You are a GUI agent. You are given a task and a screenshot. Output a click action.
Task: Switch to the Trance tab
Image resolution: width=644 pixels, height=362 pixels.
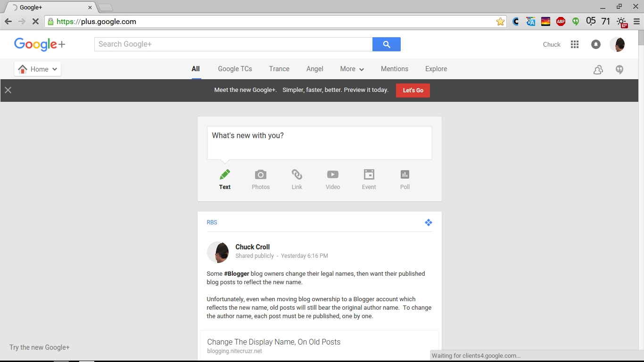pos(279,69)
